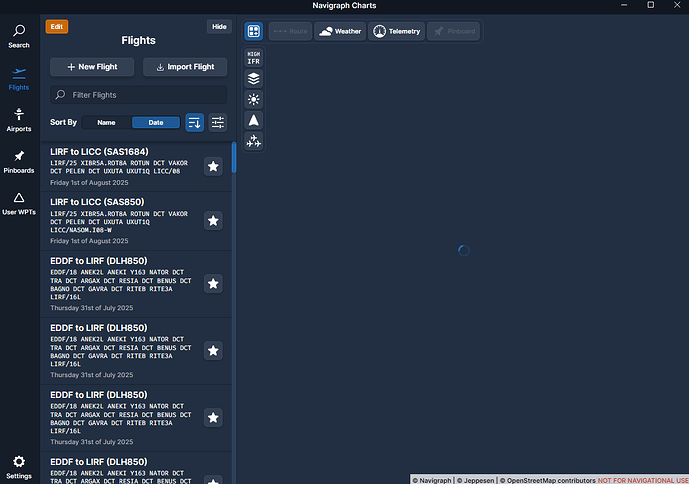
Task: Open the LIRF to LICC (SAS1684) flight
Action: 136,167
